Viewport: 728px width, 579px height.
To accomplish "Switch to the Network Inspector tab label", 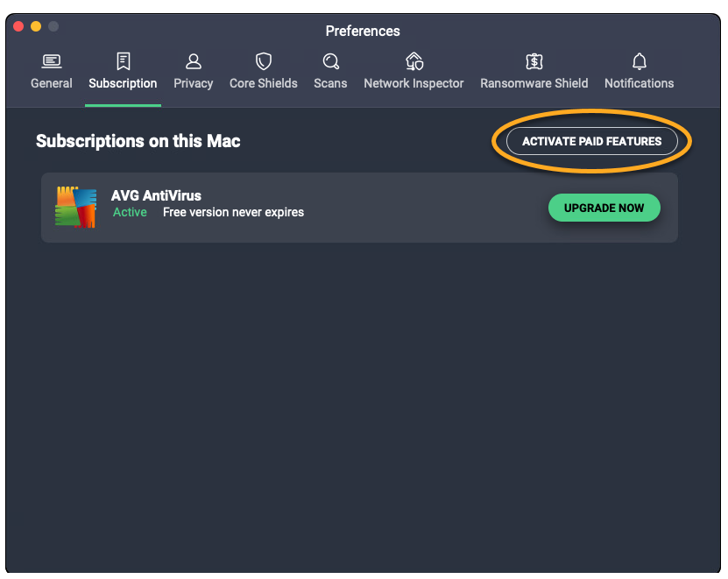I will click(413, 83).
